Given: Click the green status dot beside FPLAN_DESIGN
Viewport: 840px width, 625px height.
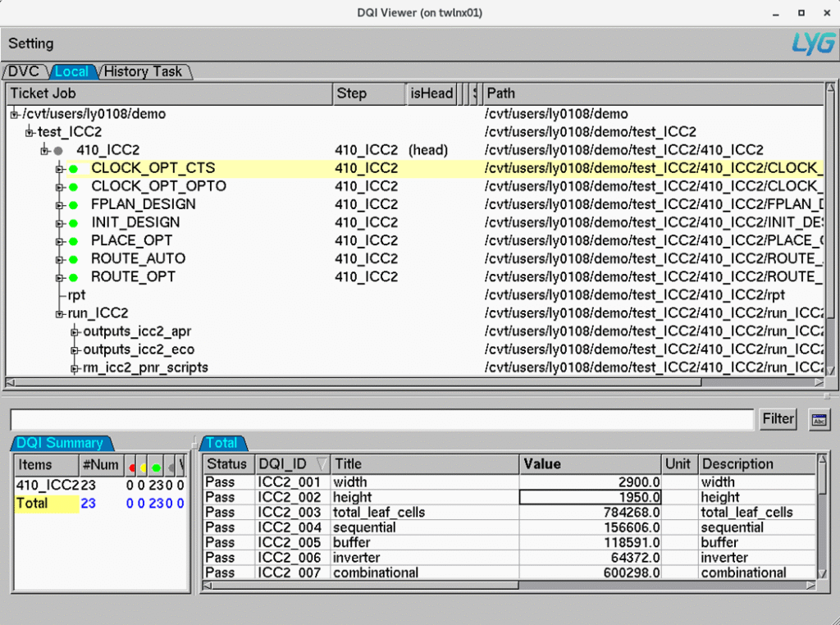Looking at the screenshot, I should coord(73,205).
